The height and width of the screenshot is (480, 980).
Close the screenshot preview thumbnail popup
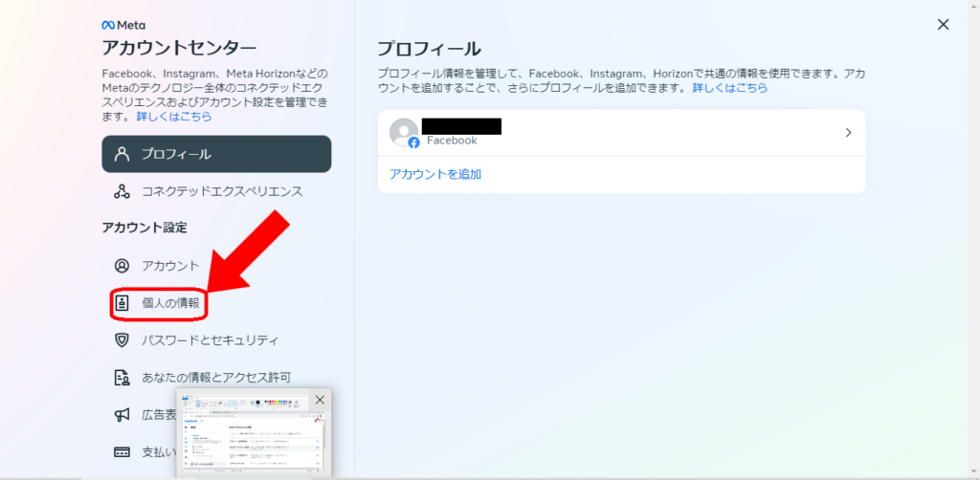pyautogui.click(x=320, y=400)
